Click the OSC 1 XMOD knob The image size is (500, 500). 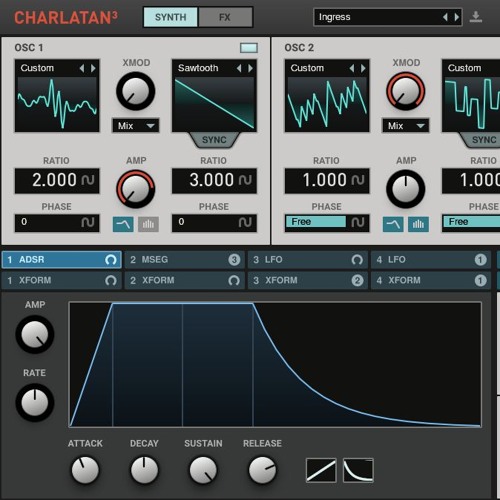(136, 91)
